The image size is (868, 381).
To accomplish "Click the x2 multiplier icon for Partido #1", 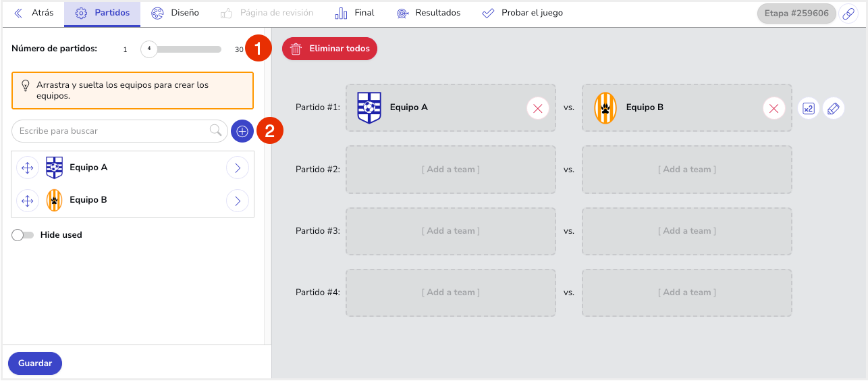I will (809, 108).
